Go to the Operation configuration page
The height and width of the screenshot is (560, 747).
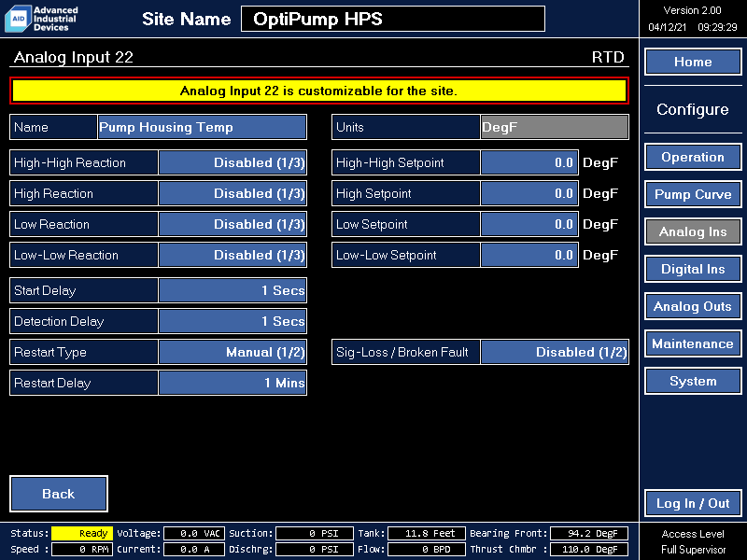coord(693,157)
